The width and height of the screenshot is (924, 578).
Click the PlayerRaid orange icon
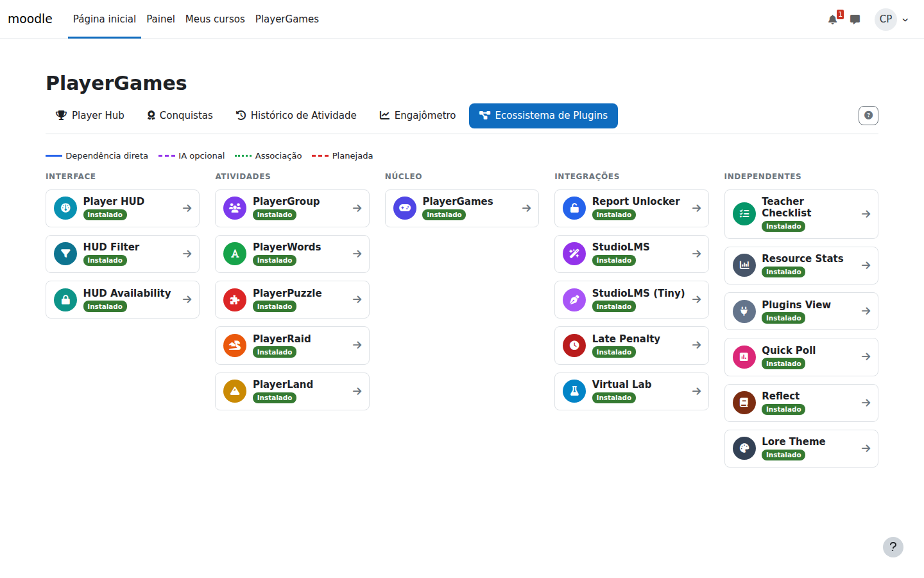click(235, 346)
